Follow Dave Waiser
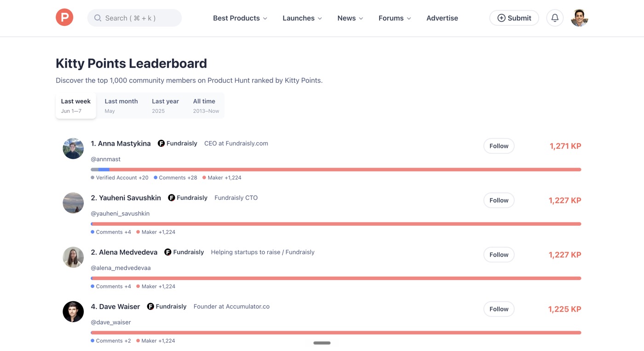The height and width of the screenshot is (351, 644). pos(499,309)
